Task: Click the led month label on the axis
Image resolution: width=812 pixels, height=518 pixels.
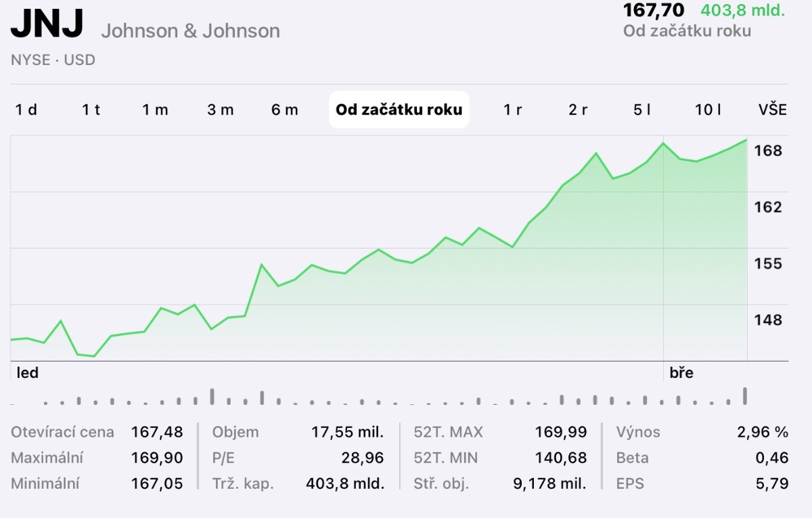Action: tap(27, 373)
